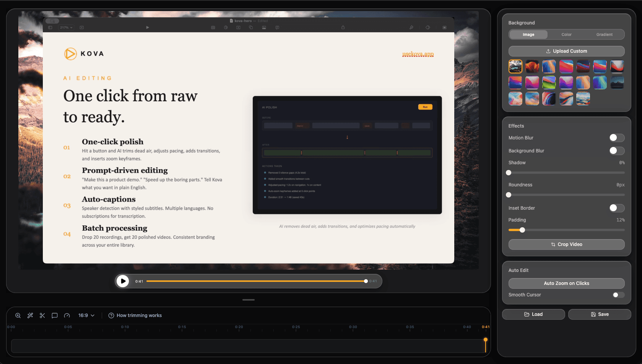
Task: Click the captions speech bubble icon
Action: [54, 315]
